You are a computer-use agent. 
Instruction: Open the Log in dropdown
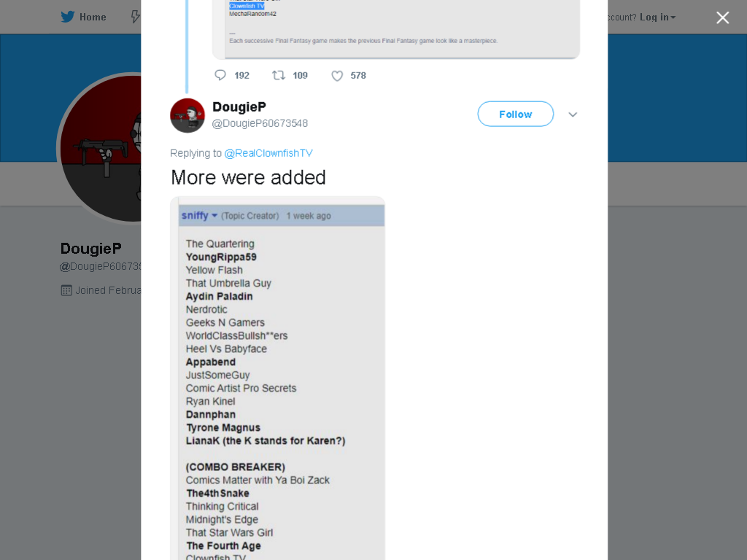pos(657,17)
